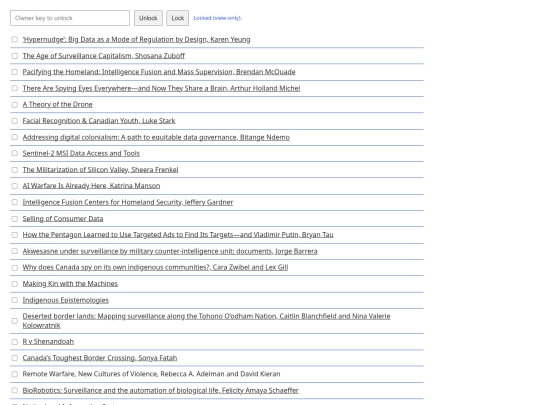
Task: Click the 'Locked (view-only)' status text
Action: pyautogui.click(x=218, y=18)
